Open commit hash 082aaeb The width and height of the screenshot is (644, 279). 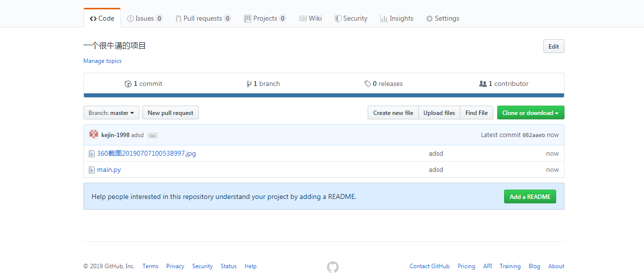coord(534,135)
